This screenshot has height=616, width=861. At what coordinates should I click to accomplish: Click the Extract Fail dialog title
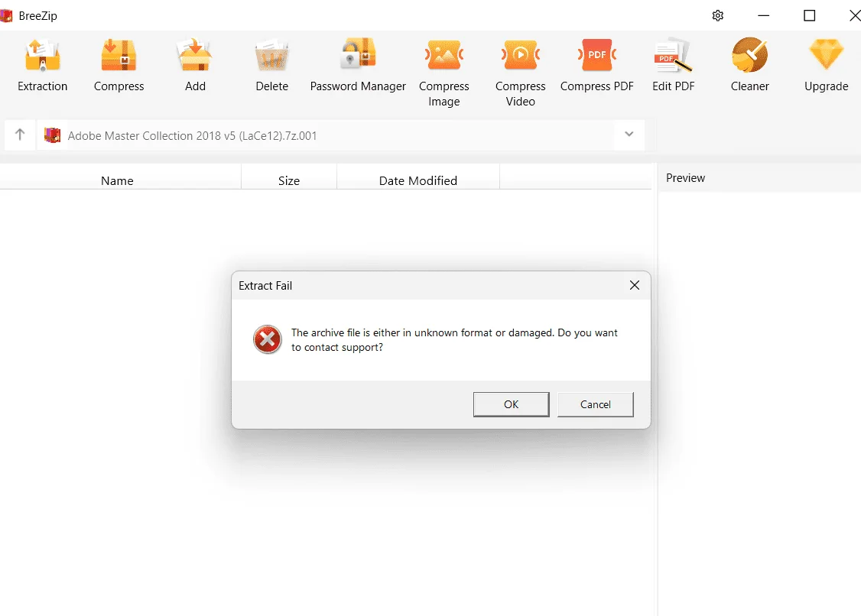(x=265, y=286)
